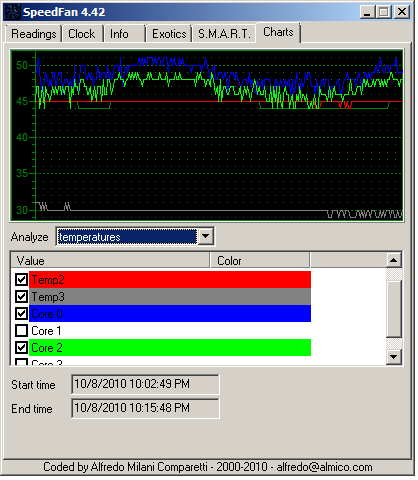Click the Value column header
418x480 pixels.
110,261
